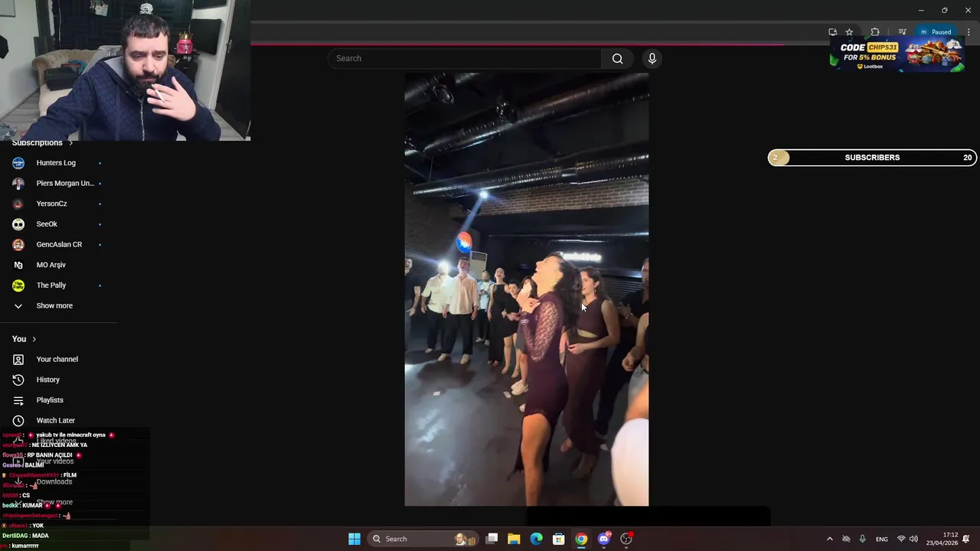Viewport: 980px width, 551px height.
Task: Open Your channel page icon
Action: tap(18, 360)
